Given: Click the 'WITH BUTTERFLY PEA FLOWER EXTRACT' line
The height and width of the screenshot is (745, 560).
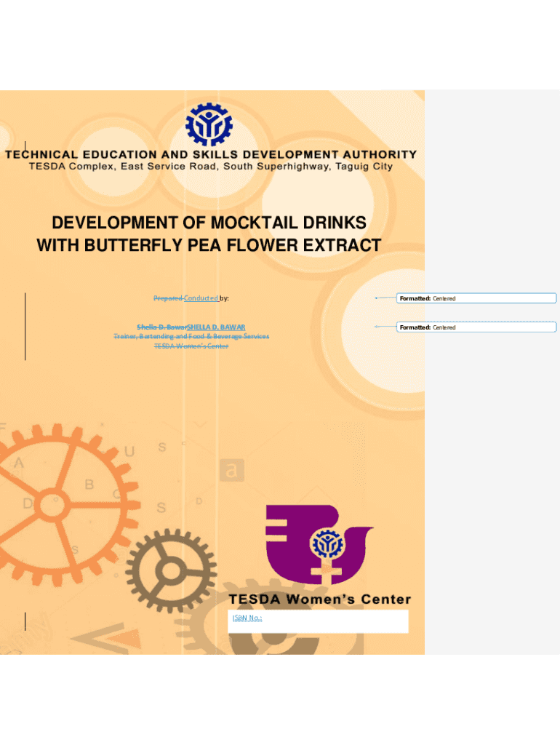Looking at the screenshot, I should 209,245.
